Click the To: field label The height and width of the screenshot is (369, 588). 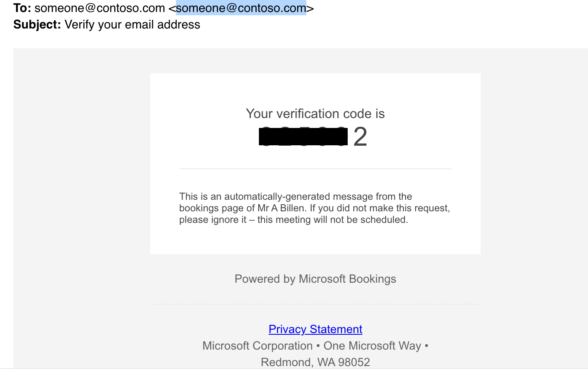coord(22,8)
